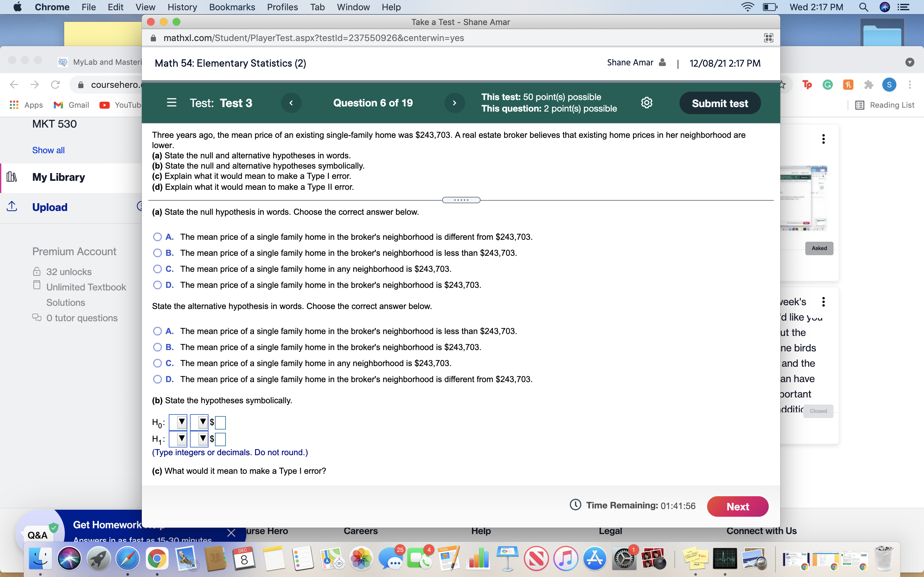Open the test settings gear
This screenshot has width=924, height=577.
[x=646, y=102]
